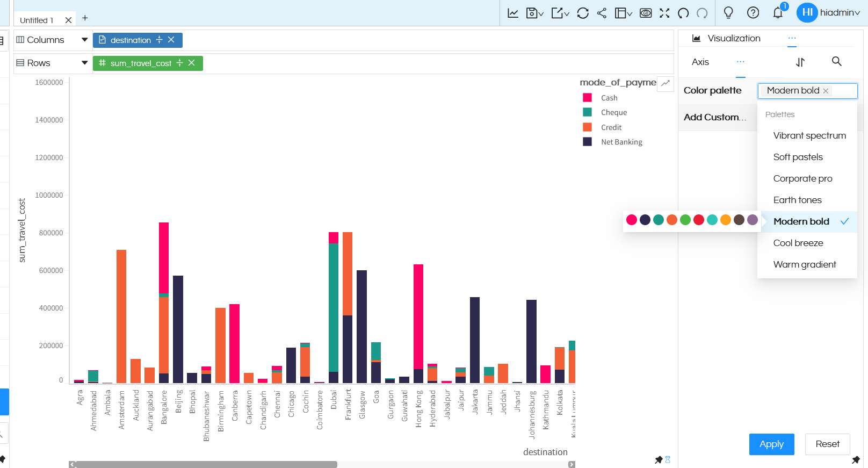Click the purple swatch in palette preview
Screen dimensions: 868x468
point(753,220)
